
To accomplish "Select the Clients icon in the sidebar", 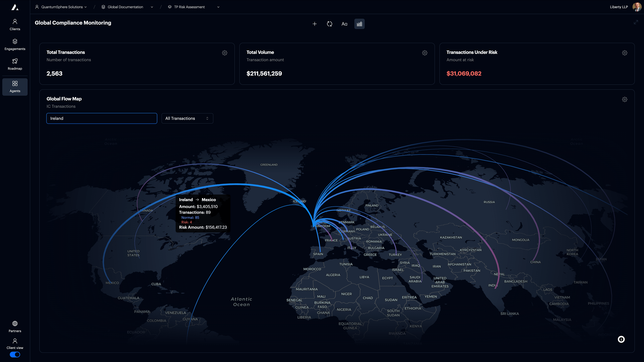I will click(15, 24).
